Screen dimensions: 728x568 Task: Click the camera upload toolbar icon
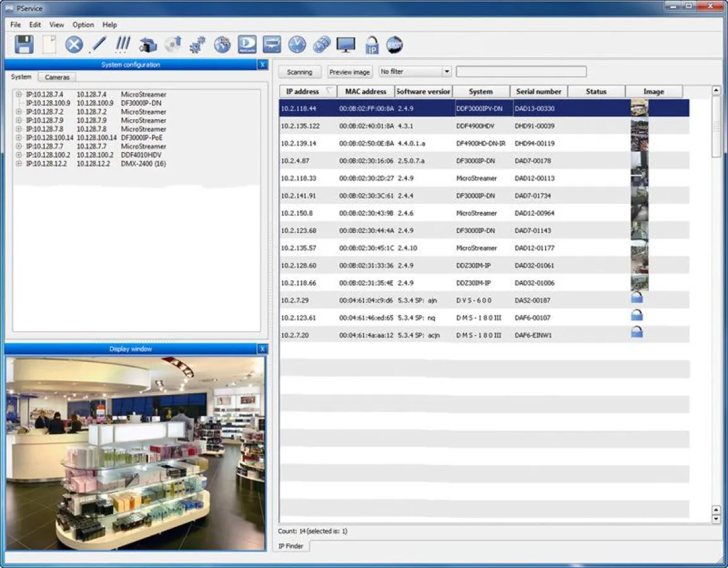coord(148,44)
